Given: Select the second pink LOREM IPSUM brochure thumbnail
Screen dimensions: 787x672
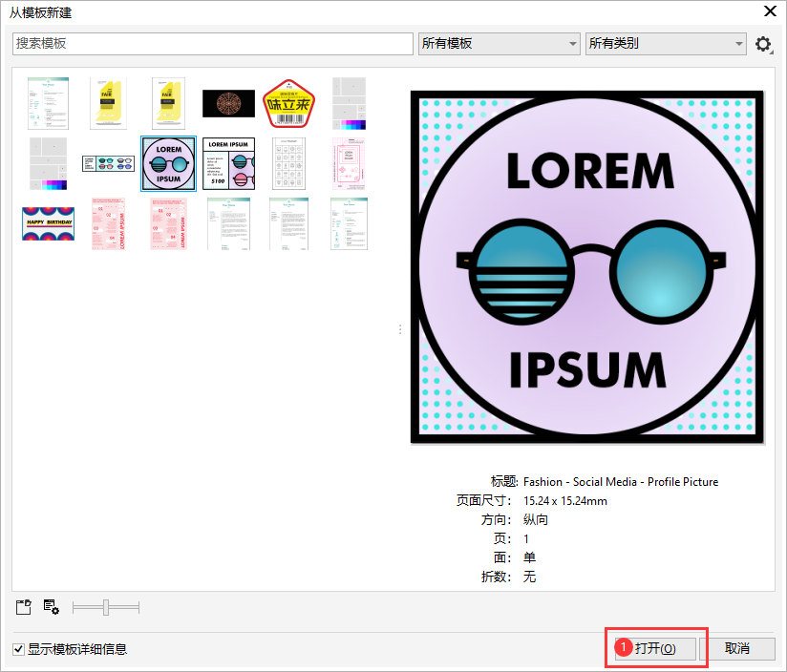Looking at the screenshot, I should (x=169, y=223).
